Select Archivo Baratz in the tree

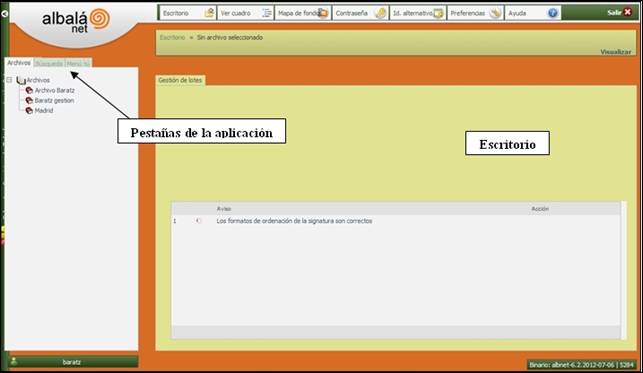pos(55,90)
